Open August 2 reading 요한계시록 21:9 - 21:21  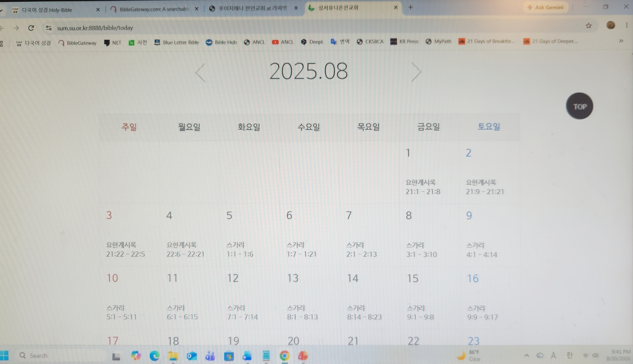pos(485,187)
